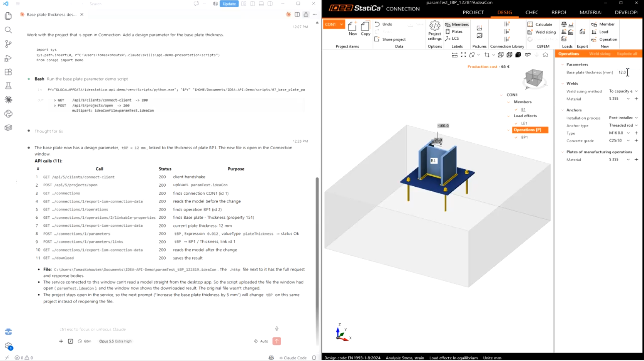Screen dimensions: 644x361
Task: Click the home view icon in 3D toolbar
Action: point(545,55)
